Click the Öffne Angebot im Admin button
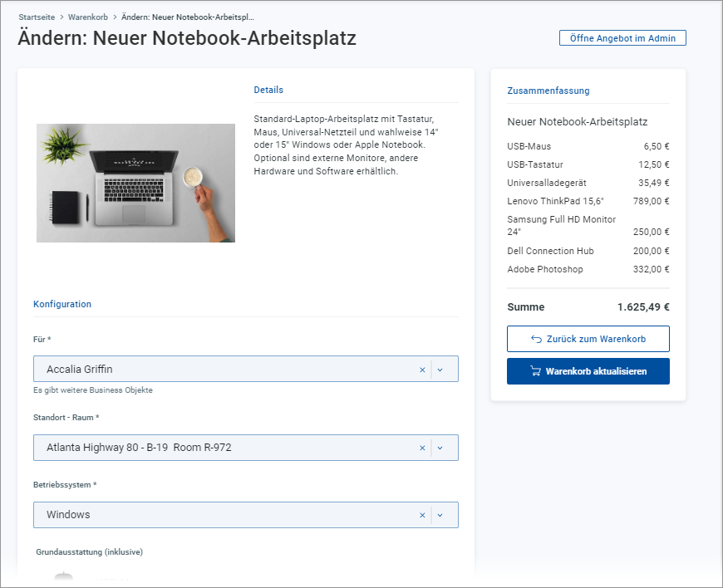The image size is (723, 588). [x=622, y=38]
